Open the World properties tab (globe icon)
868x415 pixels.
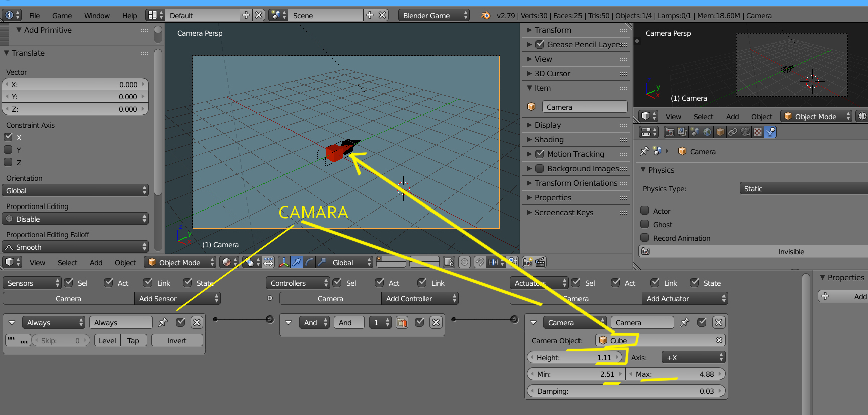click(x=707, y=132)
